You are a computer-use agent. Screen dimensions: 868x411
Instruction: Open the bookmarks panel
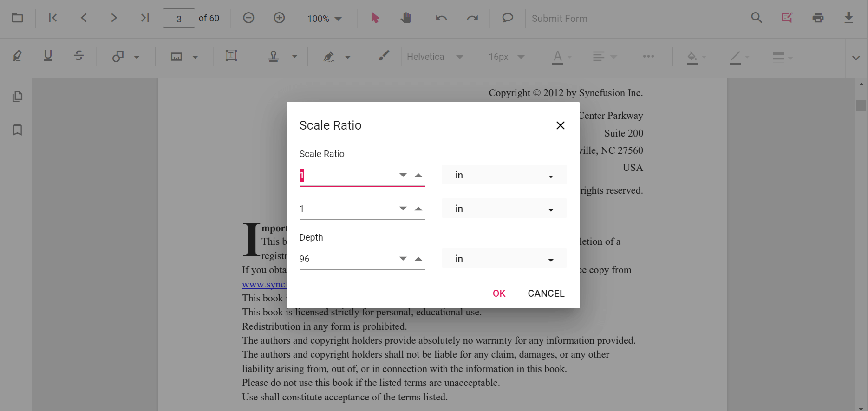click(17, 130)
